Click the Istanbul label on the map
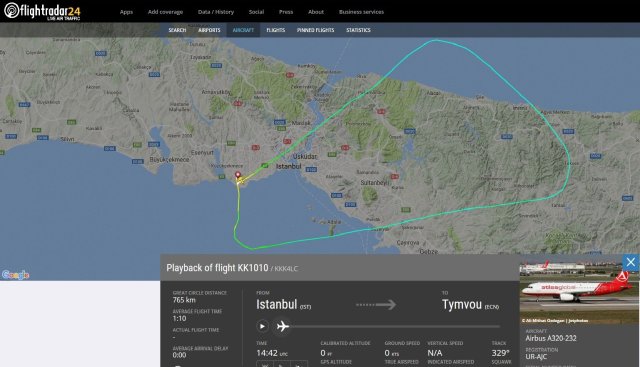The width and height of the screenshot is (640, 367). (x=289, y=167)
